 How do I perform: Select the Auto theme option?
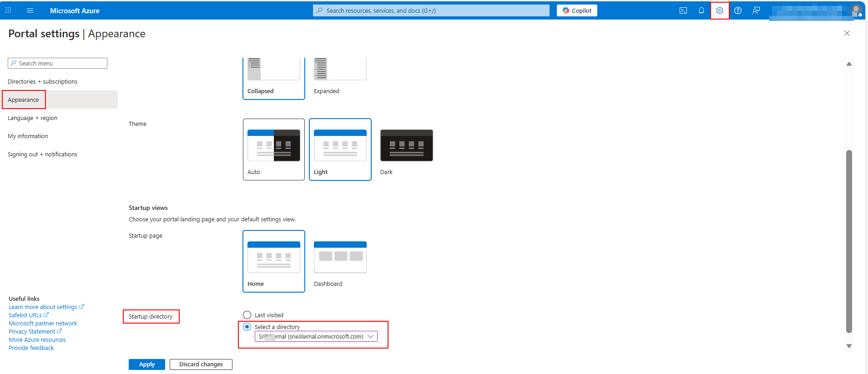coord(274,150)
